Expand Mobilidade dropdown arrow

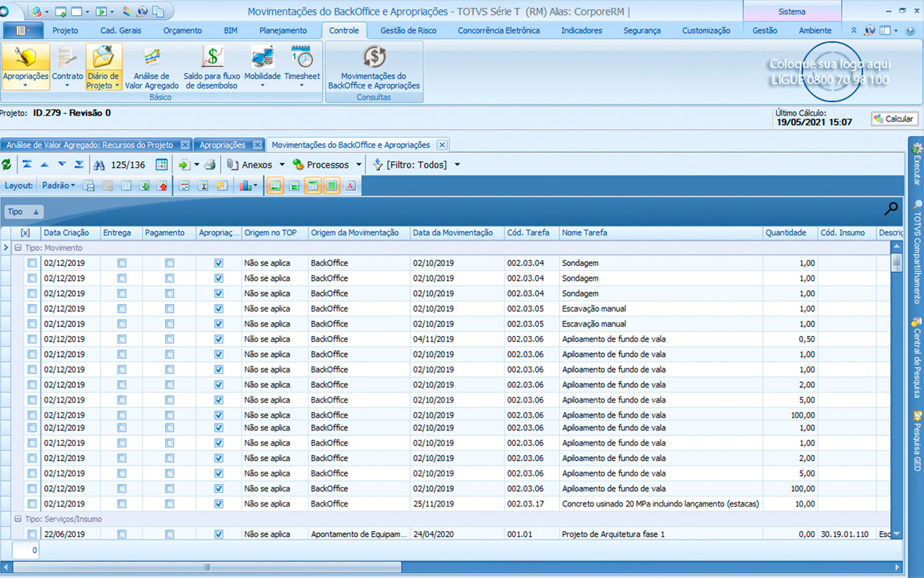click(262, 86)
